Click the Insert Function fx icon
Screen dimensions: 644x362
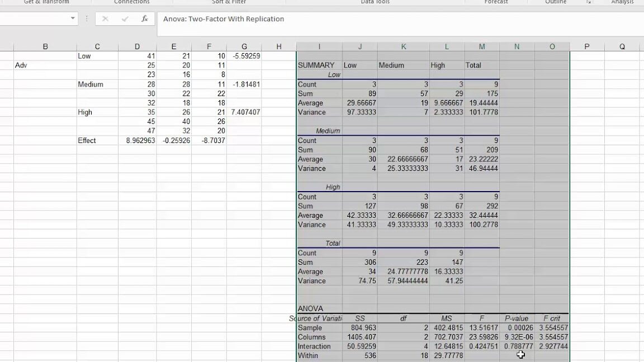145,19
